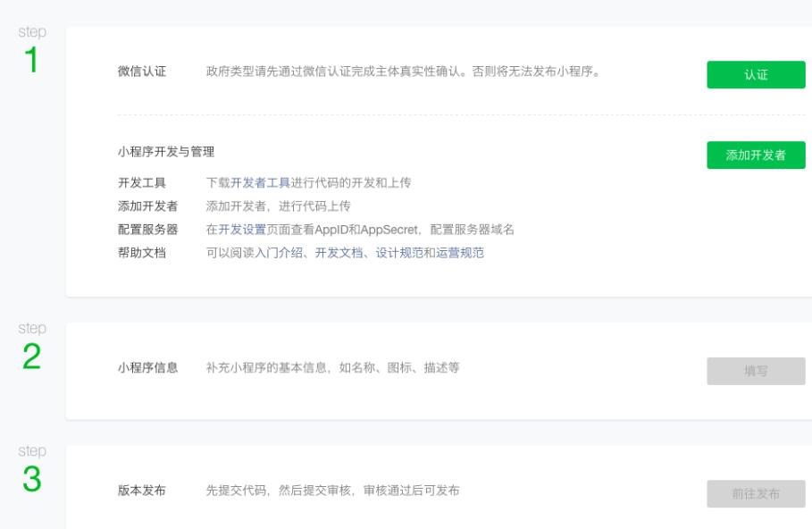
Task: Select the large step 2 number
Action: pos(31,357)
